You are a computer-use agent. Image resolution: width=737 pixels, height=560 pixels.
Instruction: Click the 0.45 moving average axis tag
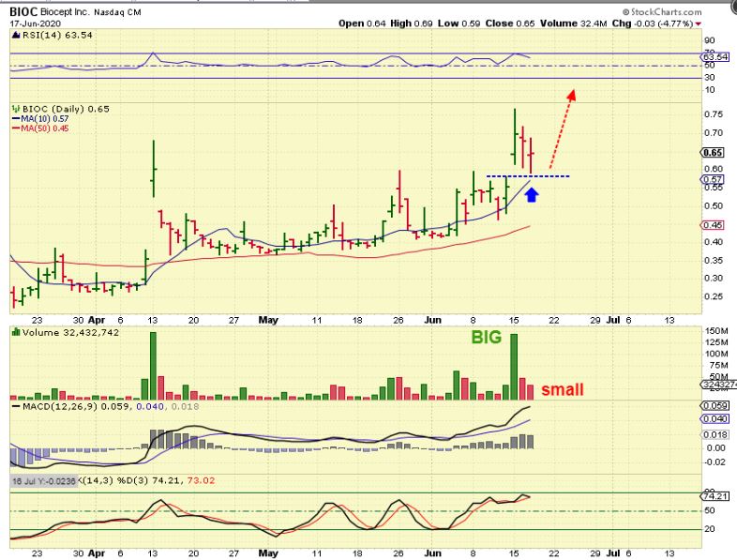point(713,225)
